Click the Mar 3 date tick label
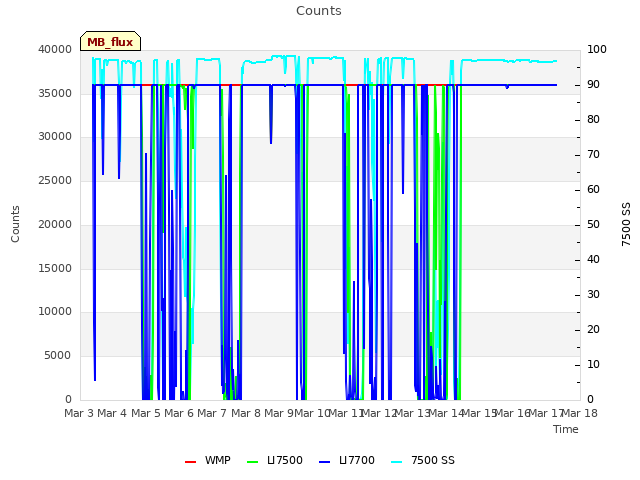 tap(79, 413)
